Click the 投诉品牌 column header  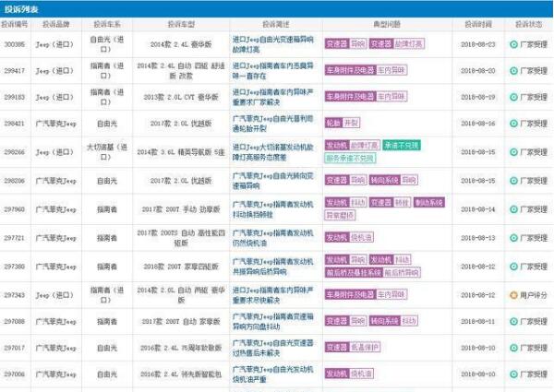pos(55,24)
